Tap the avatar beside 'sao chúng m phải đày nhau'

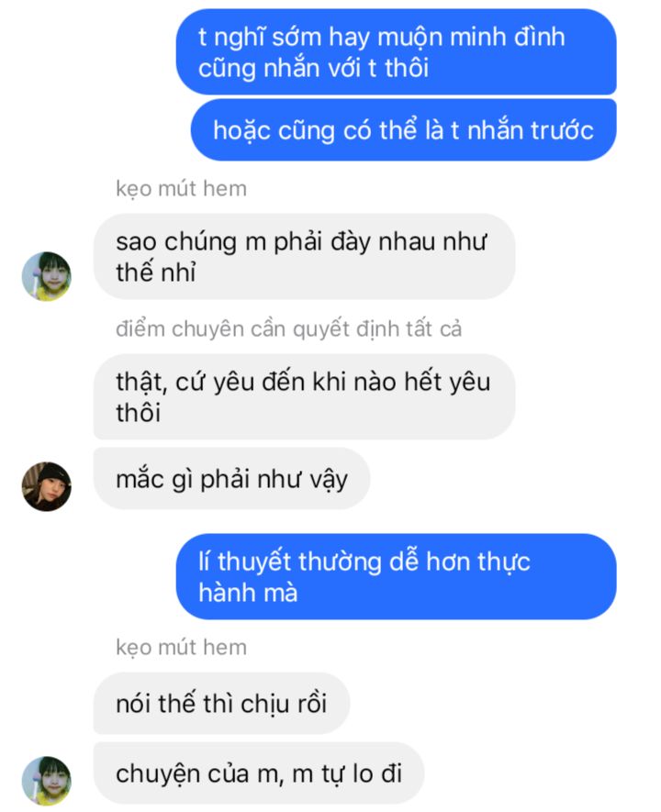coord(47,276)
